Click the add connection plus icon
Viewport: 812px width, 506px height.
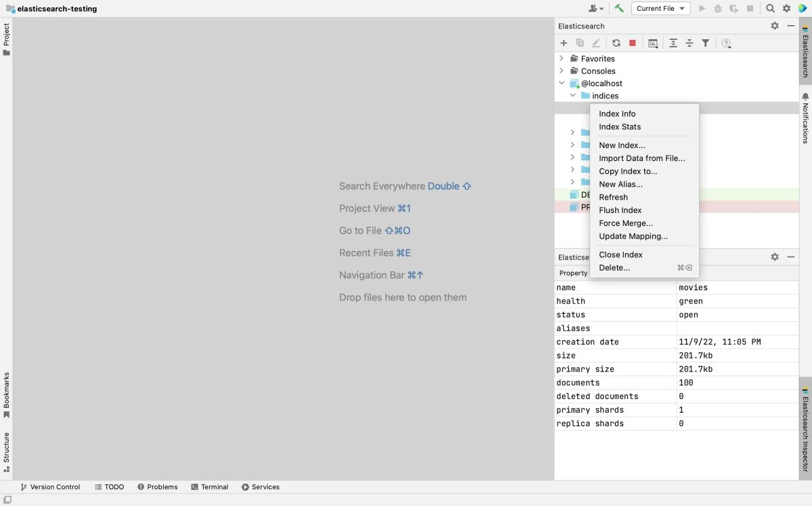564,43
